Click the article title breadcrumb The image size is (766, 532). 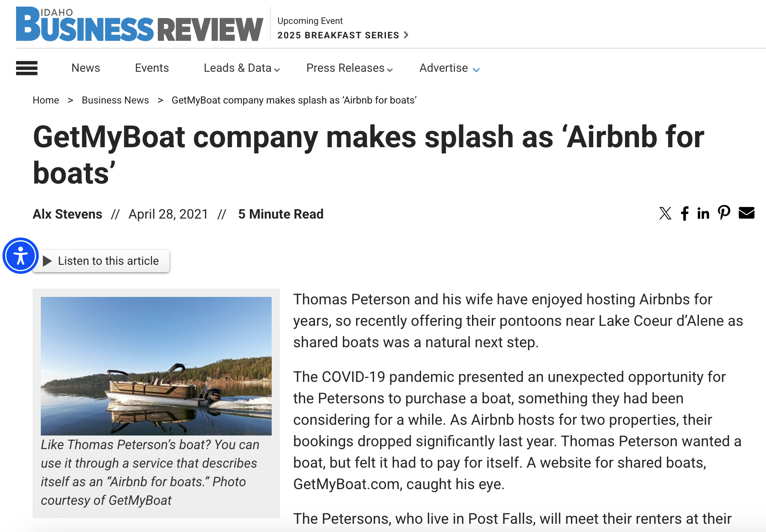(294, 100)
